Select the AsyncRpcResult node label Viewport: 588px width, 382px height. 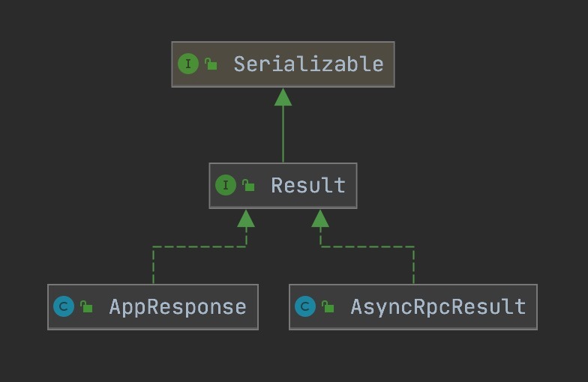[438, 306]
